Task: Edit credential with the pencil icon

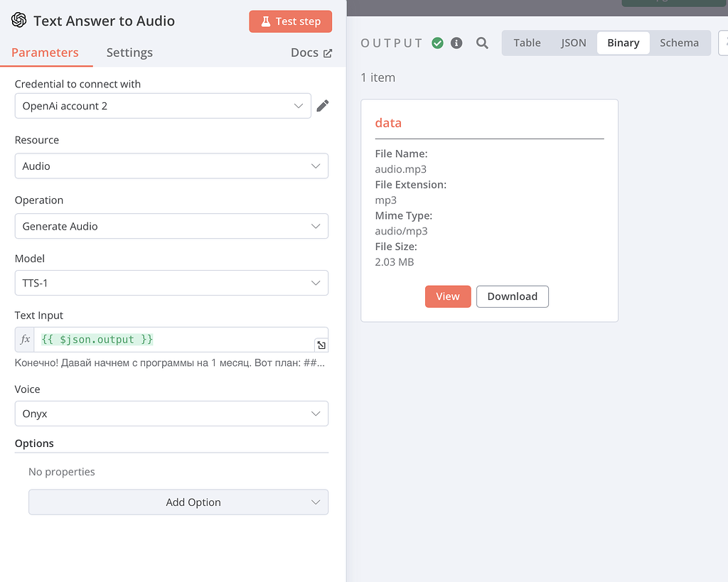Action: tap(323, 106)
